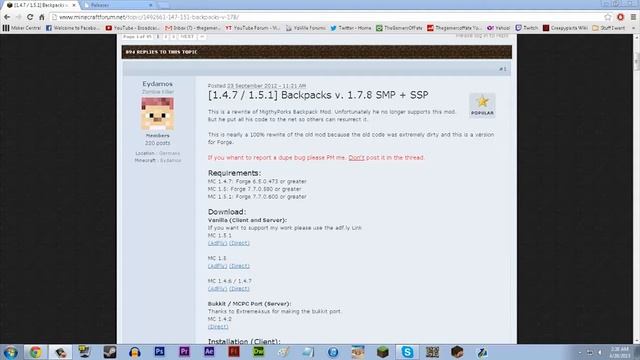Screen dimensions: 640x360
Task: Open the Yahoo! bookmark
Action: [498, 28]
